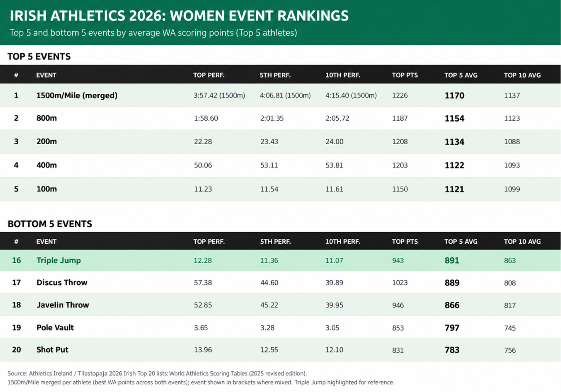Click the 1500m/Mile (merged) event row
The height and width of the screenshot is (392, 561).
coord(280,95)
